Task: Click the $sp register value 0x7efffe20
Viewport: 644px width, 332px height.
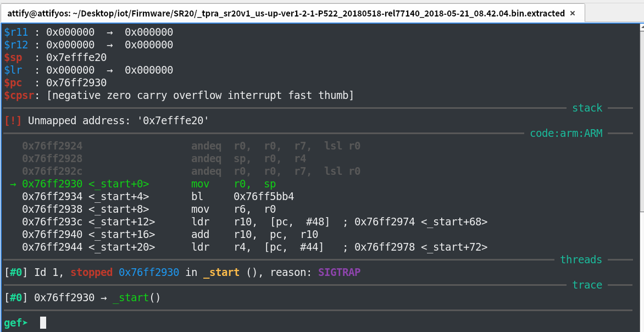Action: 76,58
